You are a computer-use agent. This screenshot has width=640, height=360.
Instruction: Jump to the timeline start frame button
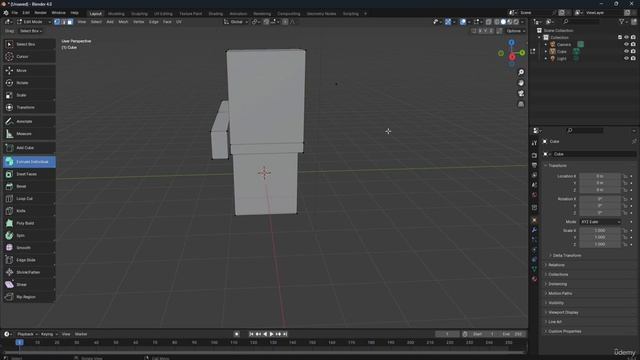pos(251,334)
